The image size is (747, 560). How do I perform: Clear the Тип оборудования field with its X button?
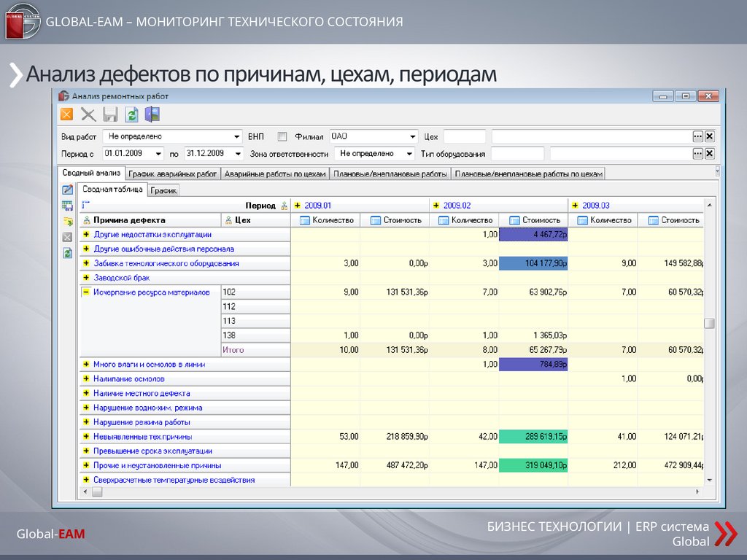[x=709, y=154]
